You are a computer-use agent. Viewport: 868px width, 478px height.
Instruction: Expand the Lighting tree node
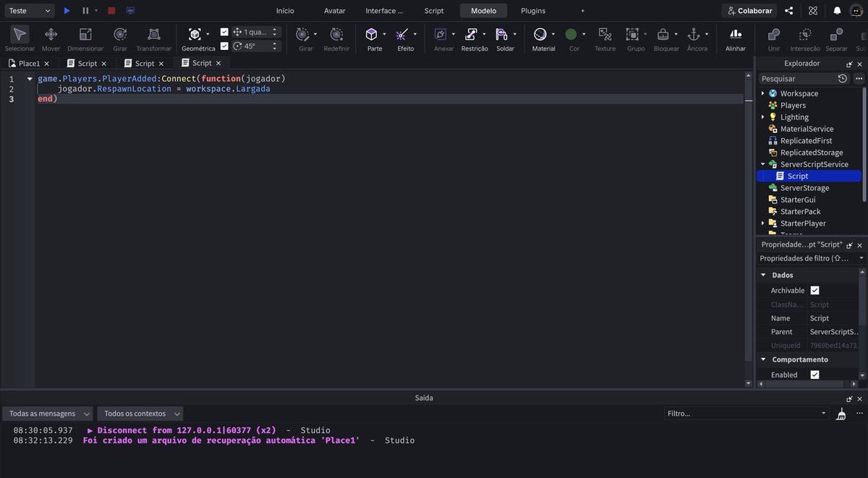762,117
